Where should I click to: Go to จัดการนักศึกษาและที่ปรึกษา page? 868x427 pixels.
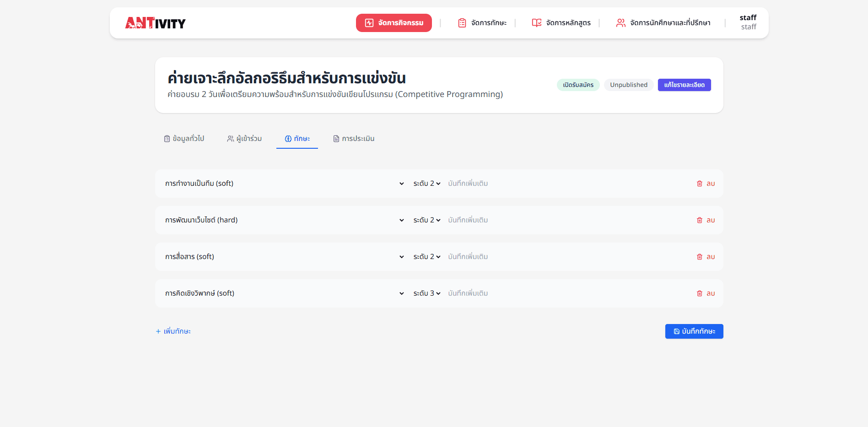click(663, 23)
